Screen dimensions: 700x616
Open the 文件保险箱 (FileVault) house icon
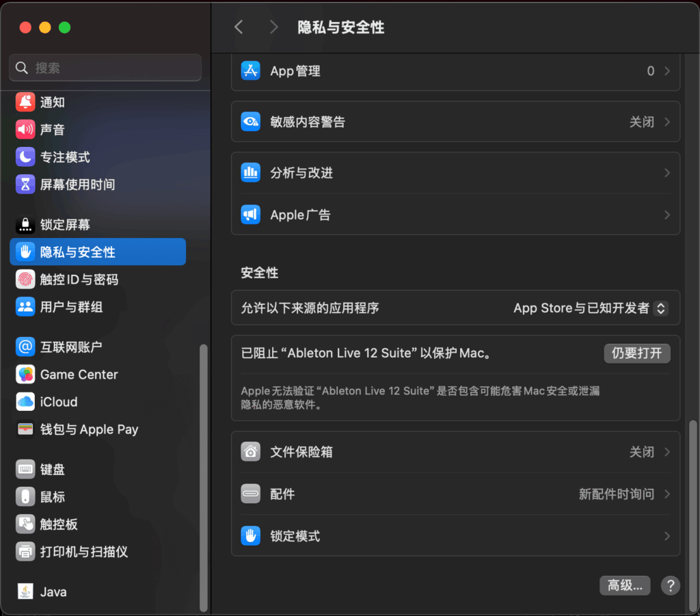(251, 452)
